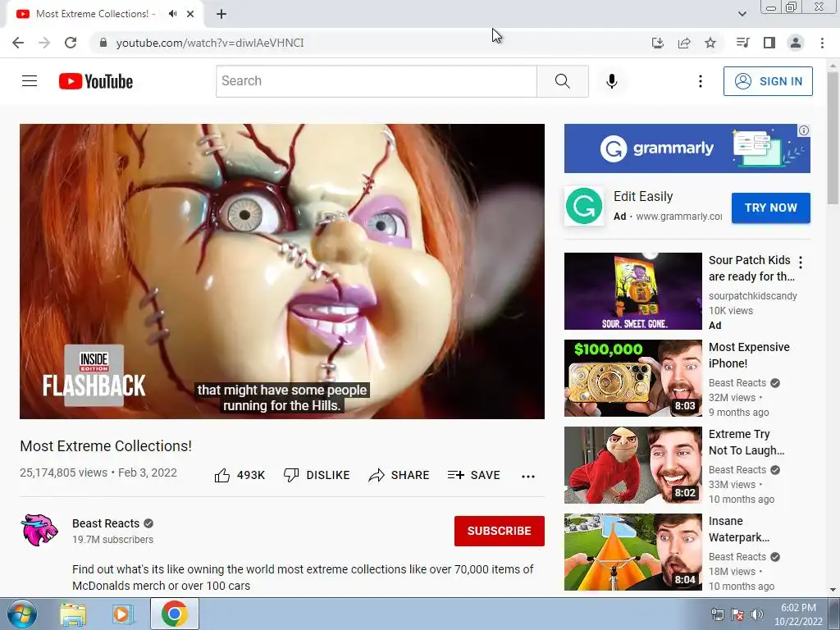Image resolution: width=840 pixels, height=630 pixels.
Task: Open system volume tray icon
Action: (x=756, y=614)
